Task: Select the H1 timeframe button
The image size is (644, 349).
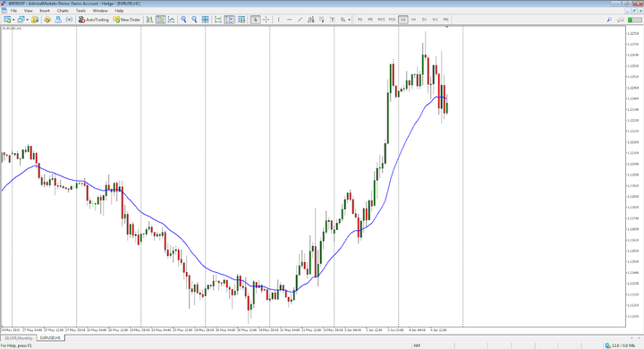Action: pyautogui.click(x=402, y=20)
